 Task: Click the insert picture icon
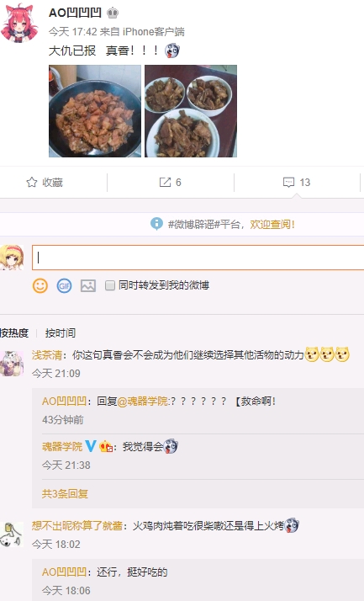(88, 285)
